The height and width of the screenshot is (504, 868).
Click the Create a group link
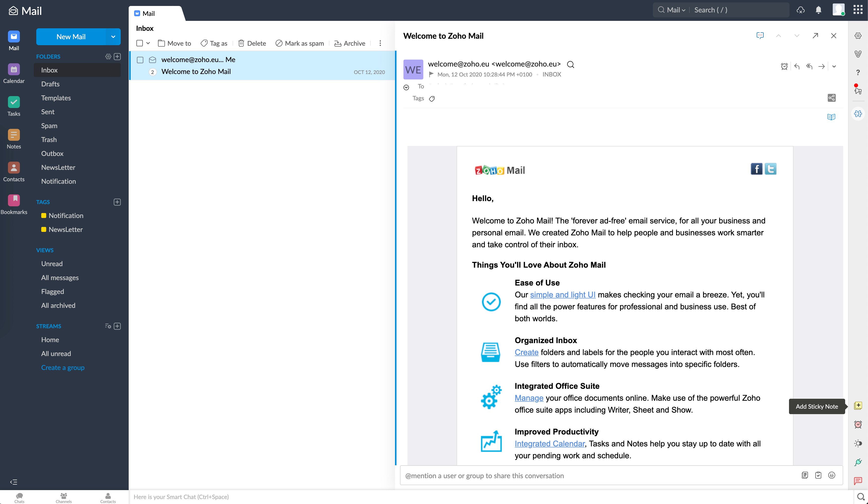pyautogui.click(x=63, y=368)
